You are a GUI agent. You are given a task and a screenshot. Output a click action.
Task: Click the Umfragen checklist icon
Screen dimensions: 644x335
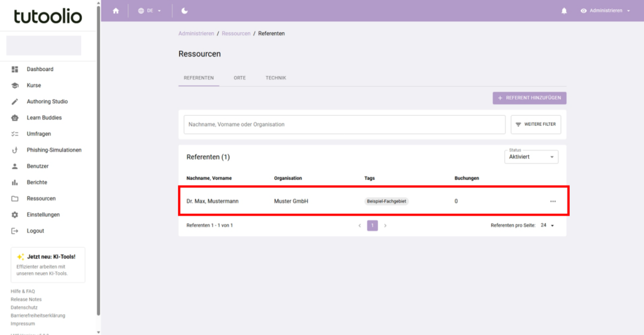[x=15, y=134]
